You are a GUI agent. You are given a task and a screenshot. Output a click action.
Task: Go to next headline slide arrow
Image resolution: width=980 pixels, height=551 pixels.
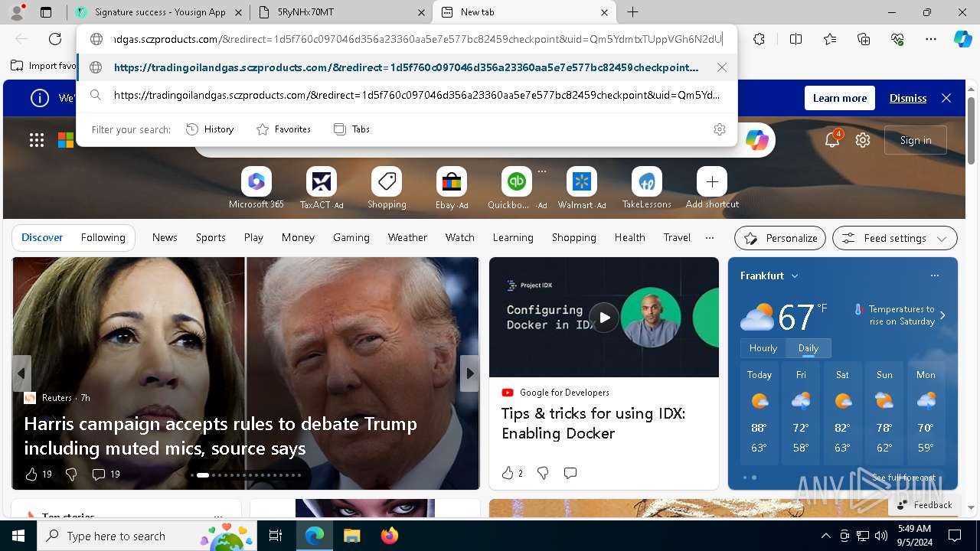pos(470,373)
